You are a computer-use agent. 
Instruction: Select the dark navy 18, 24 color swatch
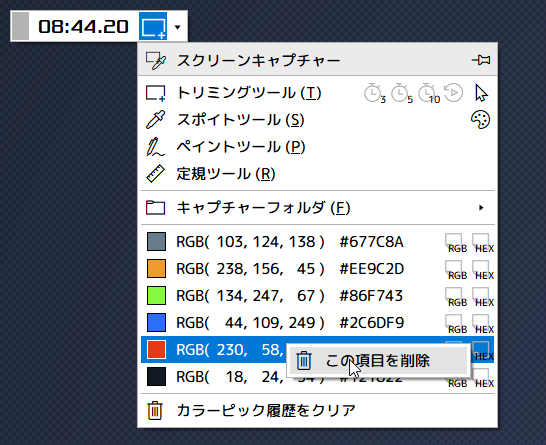coord(156,376)
